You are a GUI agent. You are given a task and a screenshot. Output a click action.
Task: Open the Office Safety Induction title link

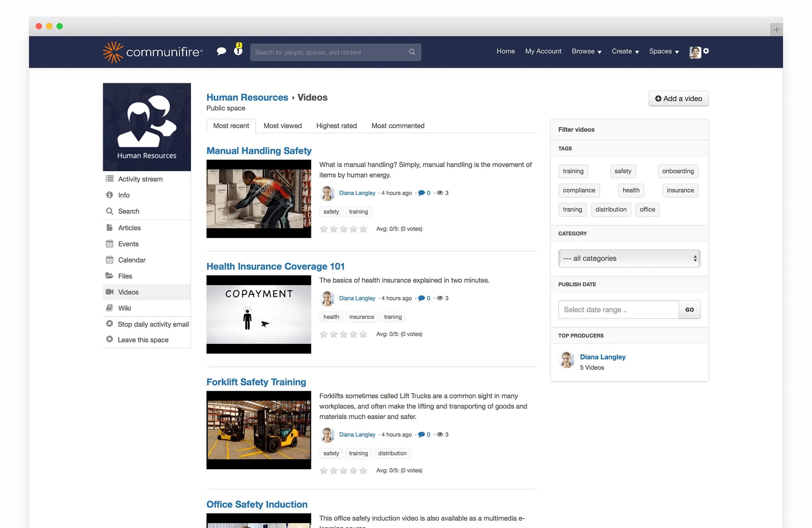coord(257,504)
